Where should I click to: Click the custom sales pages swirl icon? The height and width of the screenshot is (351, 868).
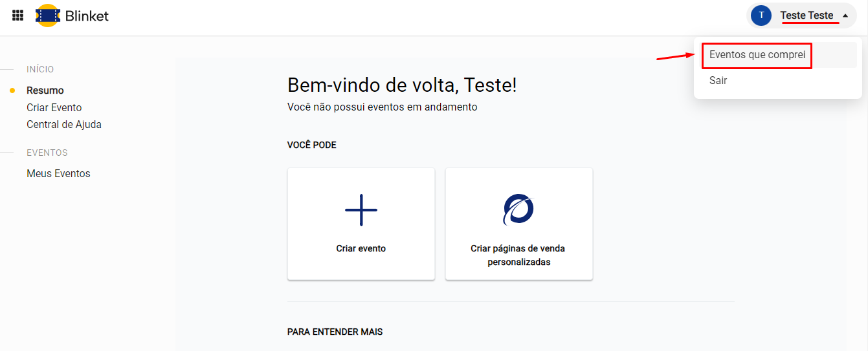pos(518,209)
